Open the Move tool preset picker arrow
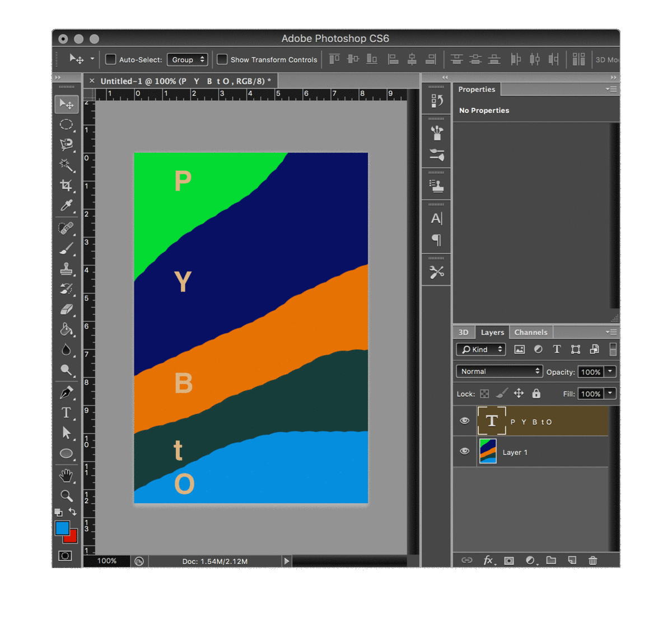 (x=92, y=59)
